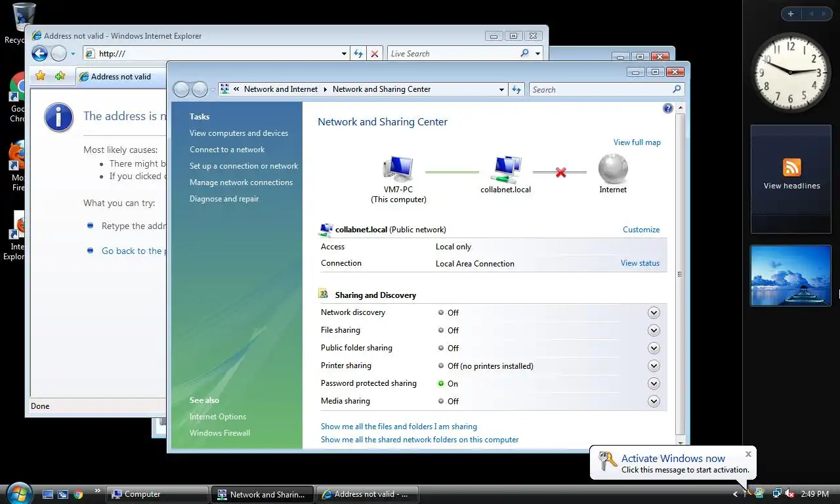The width and height of the screenshot is (840, 504).
Task: Open Manage network connections
Action: click(x=241, y=182)
